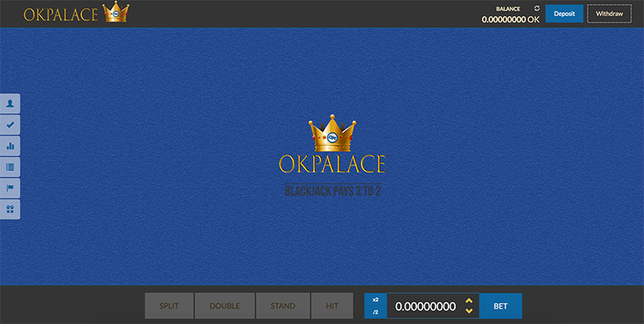The image size is (644, 324).
Task: Open the checkmark verification sidebar icon
Action: (10, 125)
